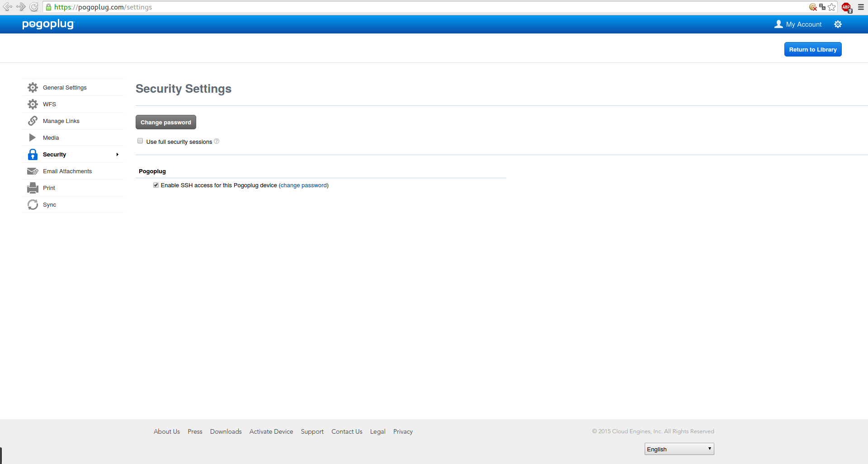868x464 pixels.
Task: Click the Manage Links chain icon
Action: pyautogui.click(x=33, y=121)
